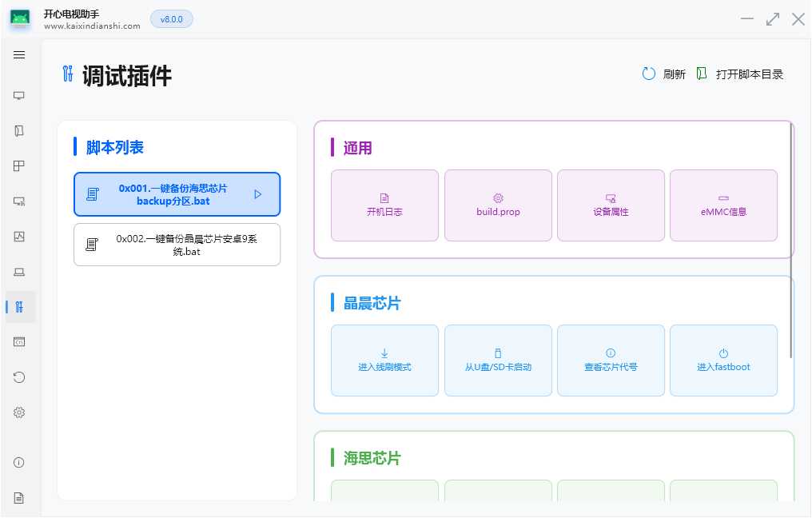Enter 线刷模式 flash mode for 晶晨芯片

tap(384, 360)
